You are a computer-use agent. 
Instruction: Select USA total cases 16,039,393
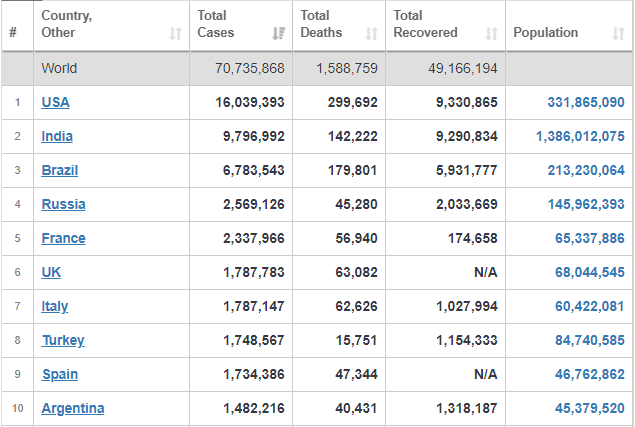point(249,102)
